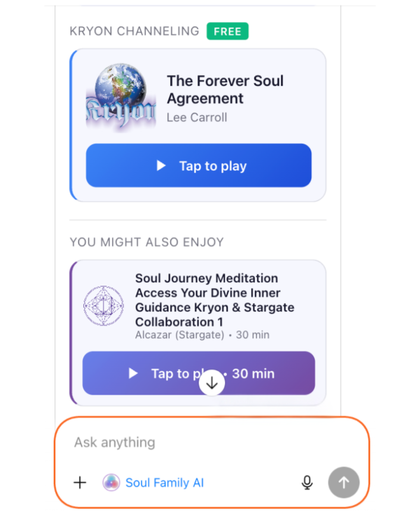Click the play triangle on the blue button
420x512 pixels.
pyautogui.click(x=161, y=166)
